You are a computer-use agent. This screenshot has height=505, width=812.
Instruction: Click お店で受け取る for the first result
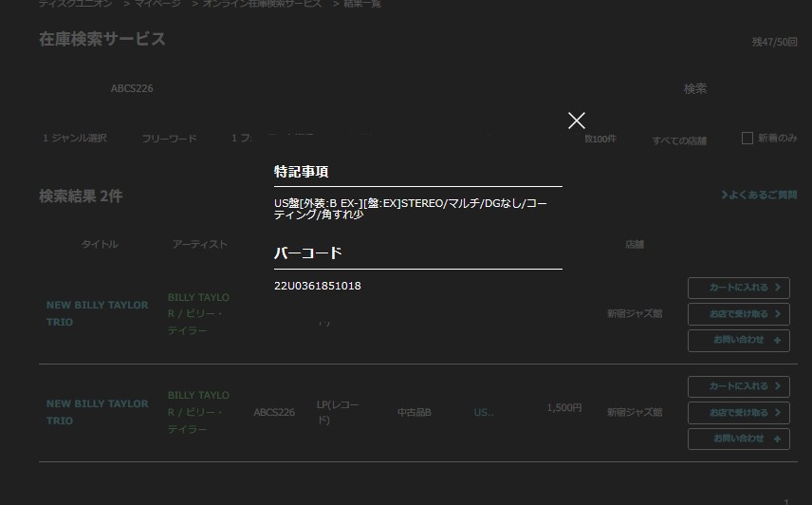pyautogui.click(x=738, y=314)
